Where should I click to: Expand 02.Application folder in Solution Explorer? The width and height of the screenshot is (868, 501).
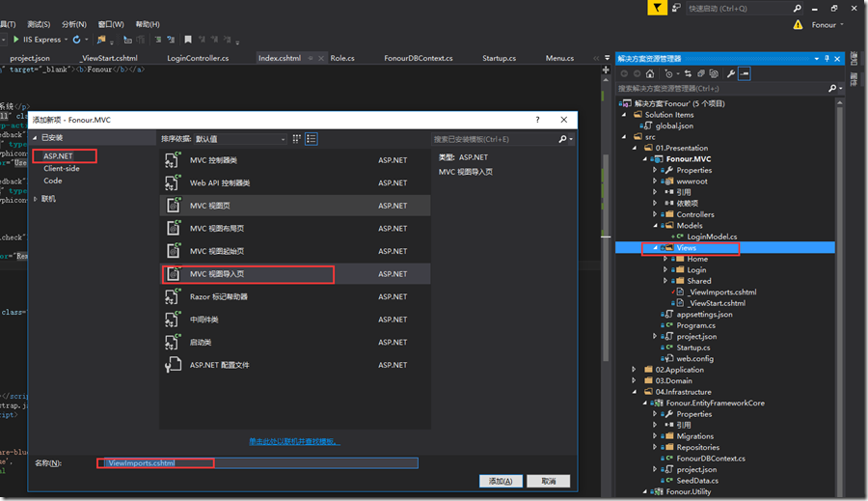click(x=634, y=370)
